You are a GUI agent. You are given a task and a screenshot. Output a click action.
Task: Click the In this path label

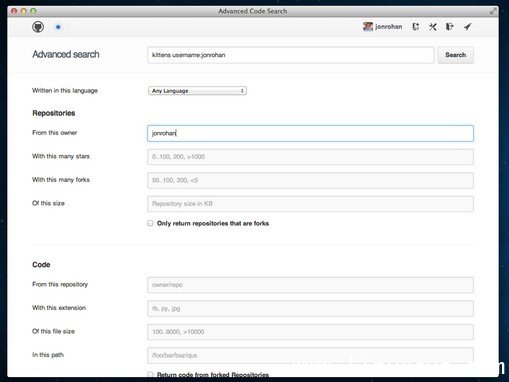(x=48, y=355)
